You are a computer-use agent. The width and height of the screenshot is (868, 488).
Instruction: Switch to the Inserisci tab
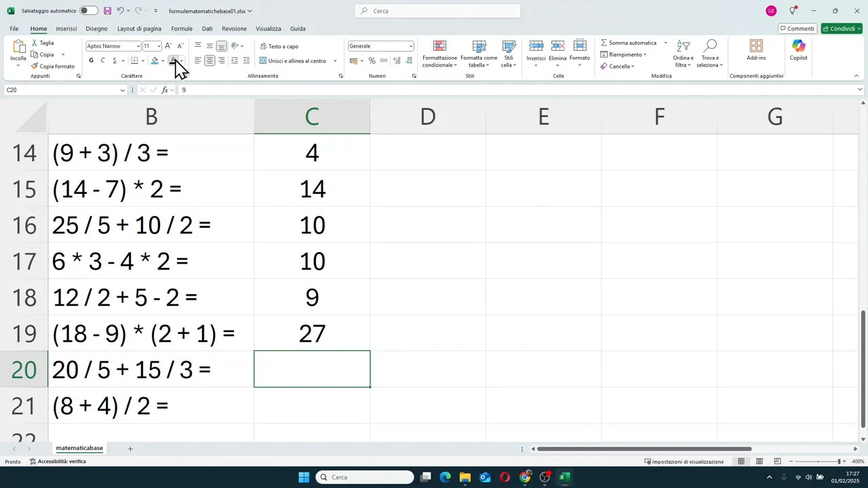pos(66,28)
